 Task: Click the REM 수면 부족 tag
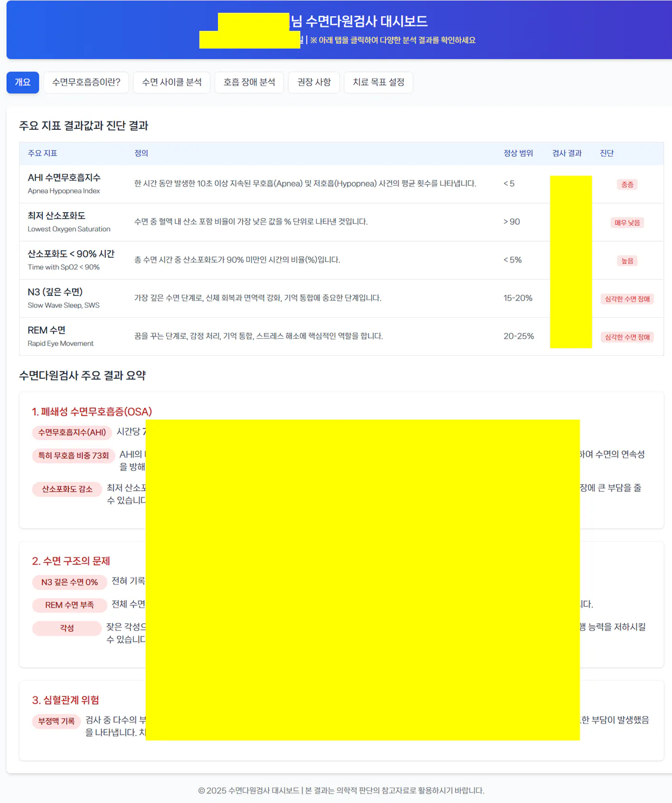point(69,605)
